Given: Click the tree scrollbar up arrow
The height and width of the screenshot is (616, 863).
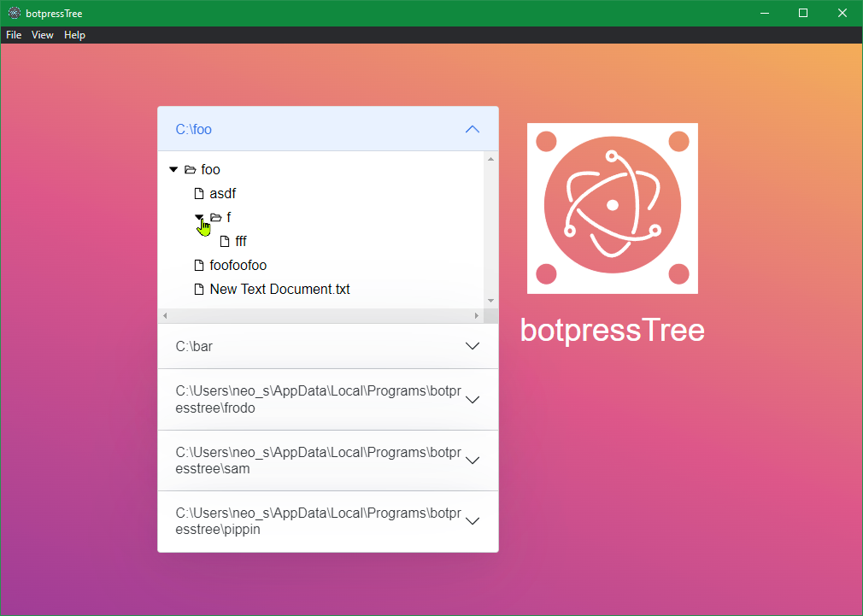Looking at the screenshot, I should coord(491,159).
